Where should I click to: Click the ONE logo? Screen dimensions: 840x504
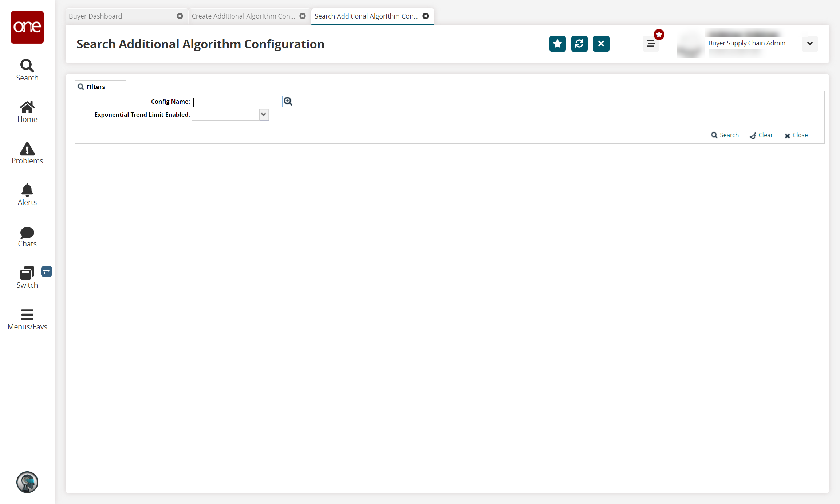tap(27, 27)
